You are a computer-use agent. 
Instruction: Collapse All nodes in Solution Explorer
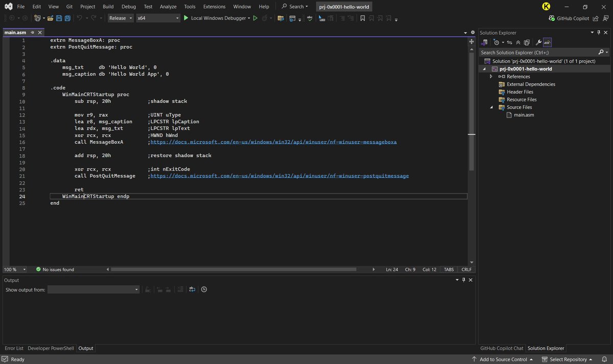tap(518, 42)
